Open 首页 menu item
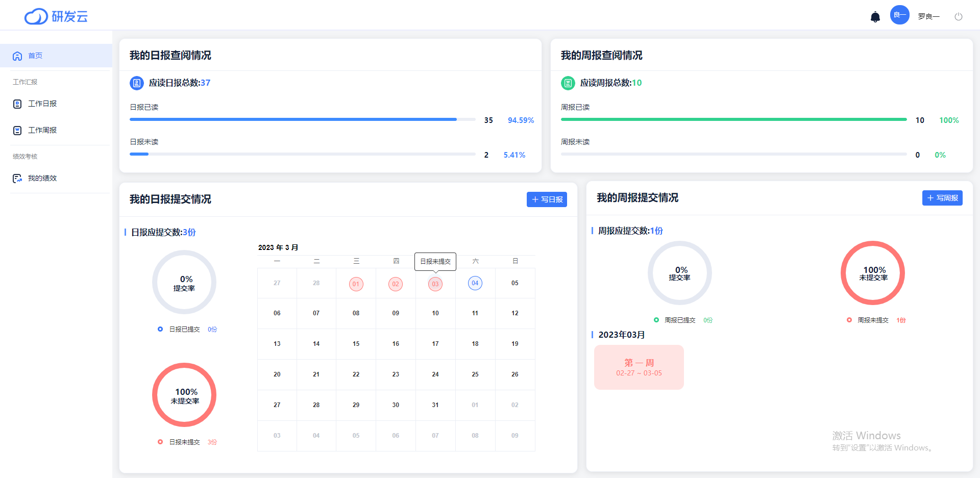The width and height of the screenshot is (980, 478). tap(56, 56)
